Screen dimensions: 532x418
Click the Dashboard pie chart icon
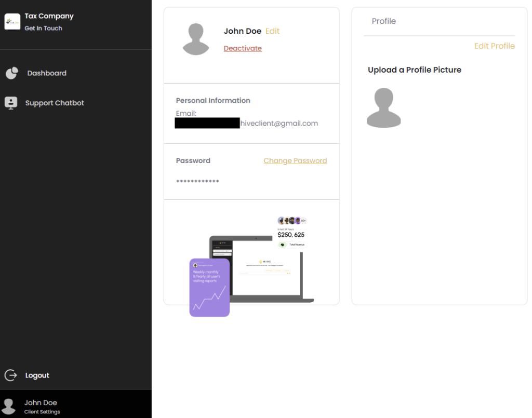click(12, 73)
